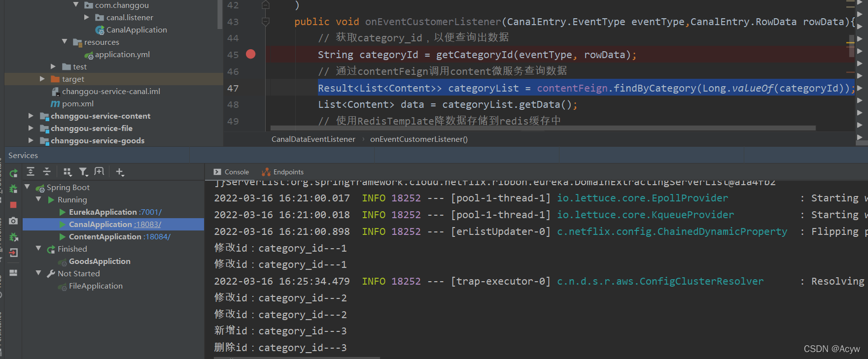Click Open in New Tab icon
This screenshot has height=359, width=868.
click(x=99, y=171)
